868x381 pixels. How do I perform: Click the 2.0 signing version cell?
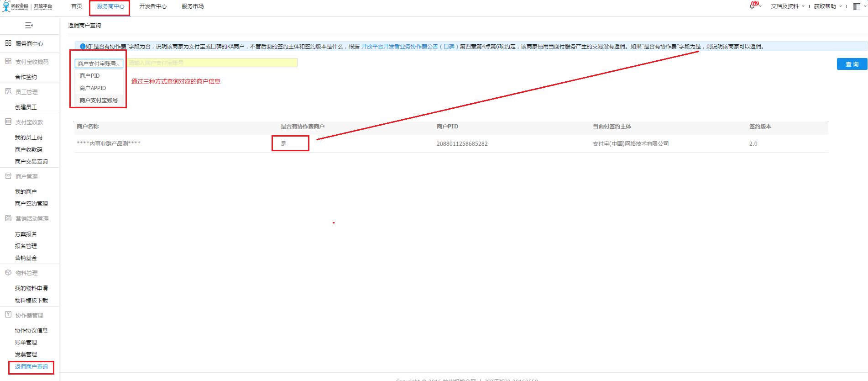point(753,144)
